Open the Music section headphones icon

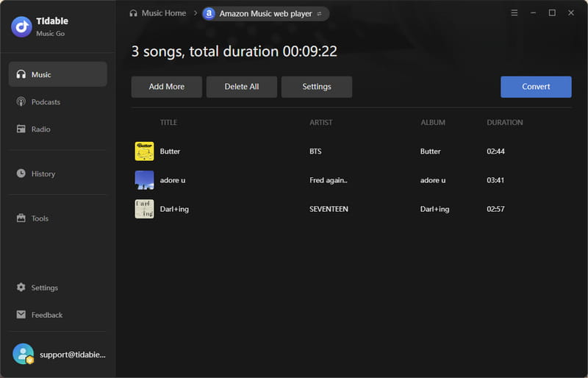tap(21, 74)
